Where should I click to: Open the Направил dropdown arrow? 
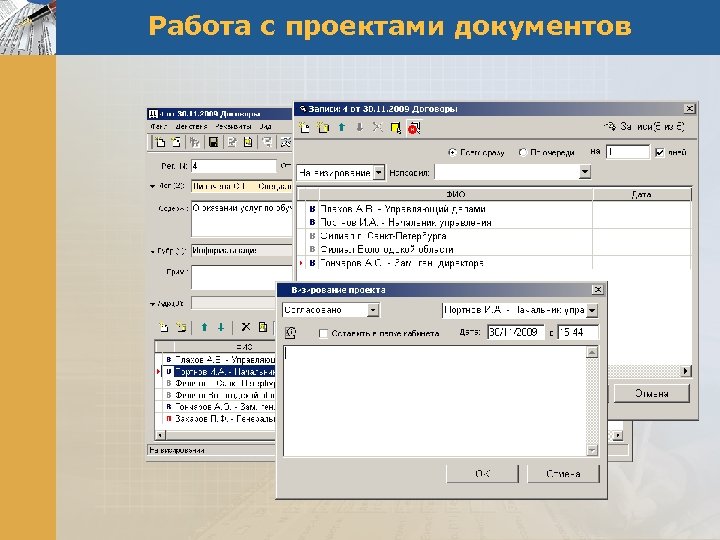pos(585,172)
